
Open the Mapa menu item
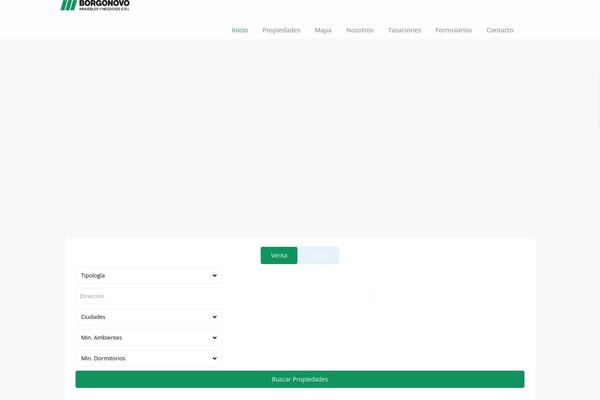point(323,30)
